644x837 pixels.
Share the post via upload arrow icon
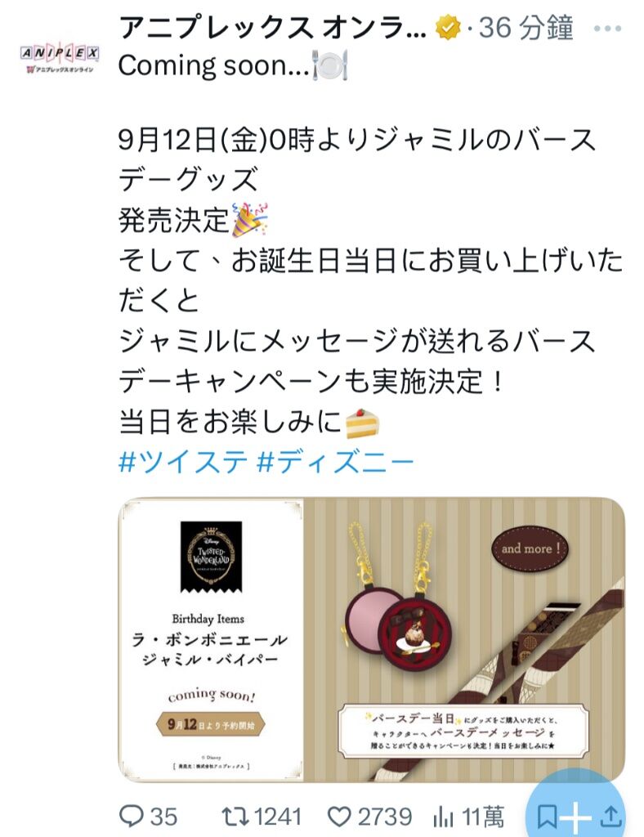click(611, 817)
